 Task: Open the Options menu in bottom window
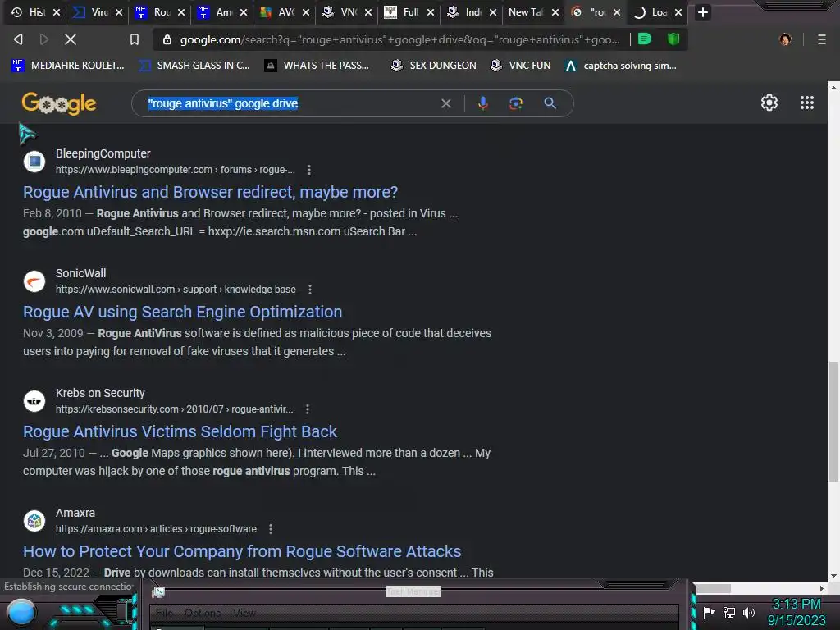point(203,613)
